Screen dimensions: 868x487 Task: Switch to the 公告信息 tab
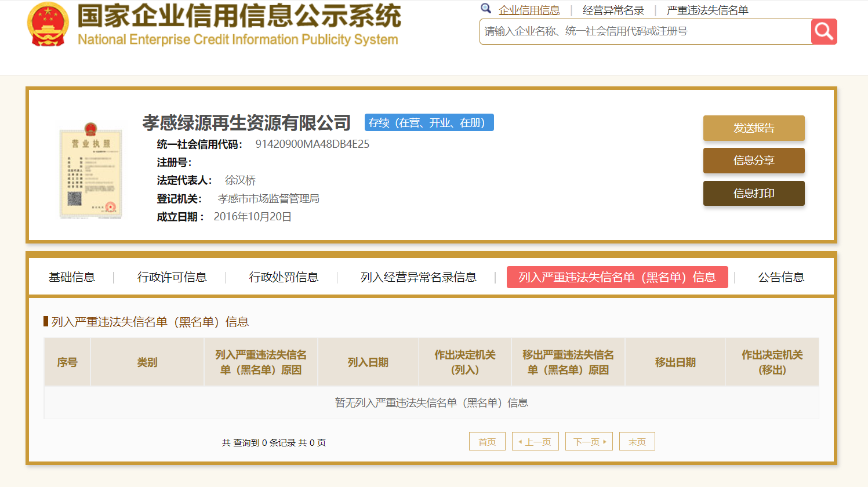pos(782,277)
